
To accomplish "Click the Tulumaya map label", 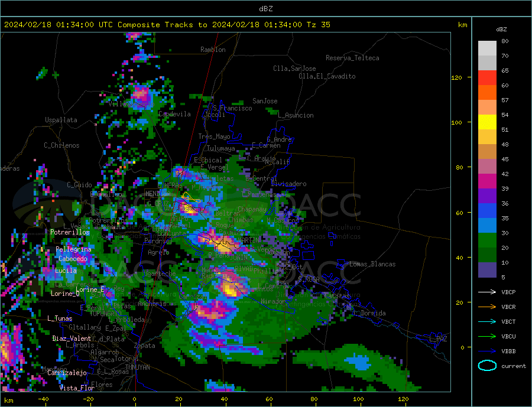I will (x=221, y=148).
